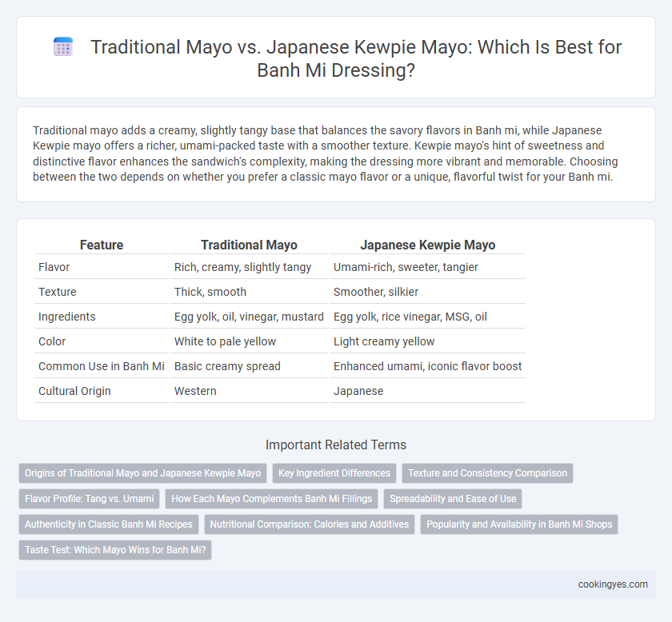Select the 'Color' row label
The image size is (672, 622).
pyautogui.click(x=52, y=341)
